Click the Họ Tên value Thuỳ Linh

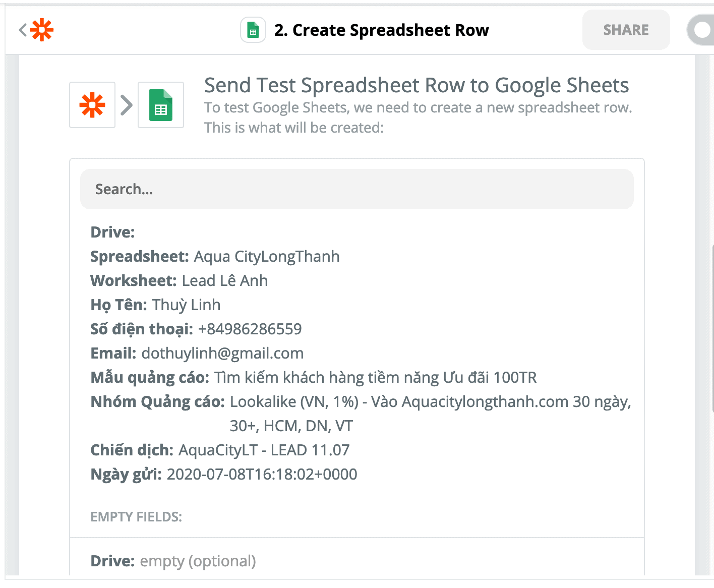tap(186, 305)
